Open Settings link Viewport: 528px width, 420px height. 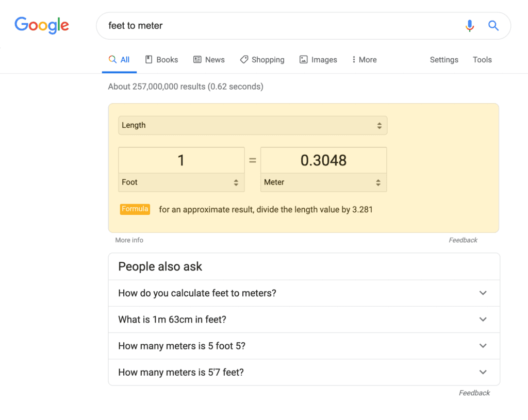pos(444,60)
